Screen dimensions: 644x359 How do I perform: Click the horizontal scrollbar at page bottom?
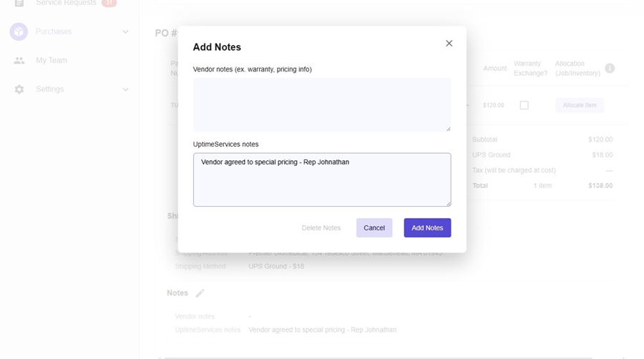pyautogui.click(x=378, y=357)
